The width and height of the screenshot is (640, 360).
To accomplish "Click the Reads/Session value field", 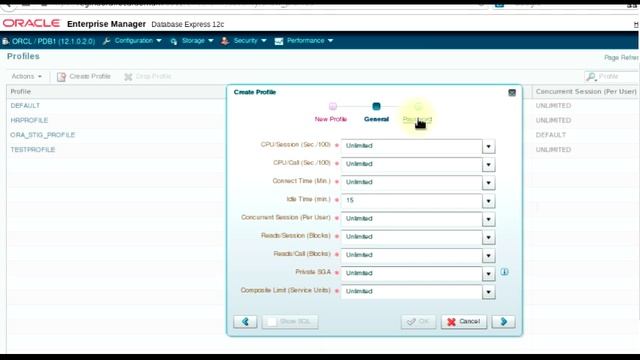I will tap(411, 237).
